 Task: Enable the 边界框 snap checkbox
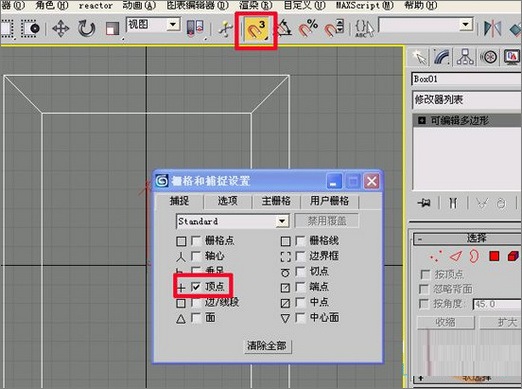click(301, 256)
